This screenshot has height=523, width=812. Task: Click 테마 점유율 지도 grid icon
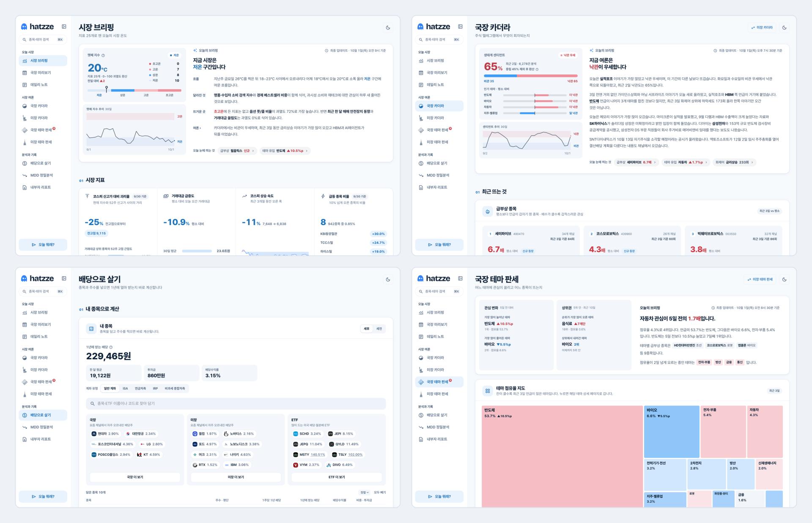click(488, 391)
